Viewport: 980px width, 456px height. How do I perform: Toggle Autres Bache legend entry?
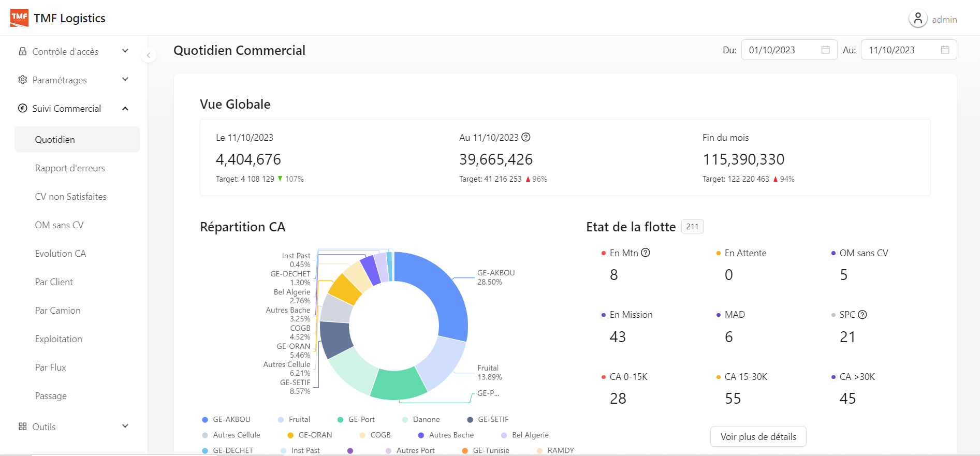[x=446, y=435]
